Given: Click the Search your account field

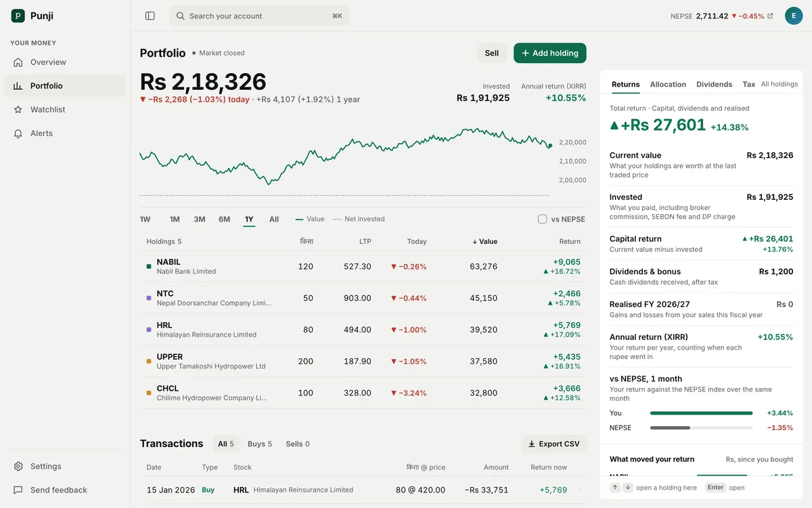Looking at the screenshot, I should (x=259, y=16).
